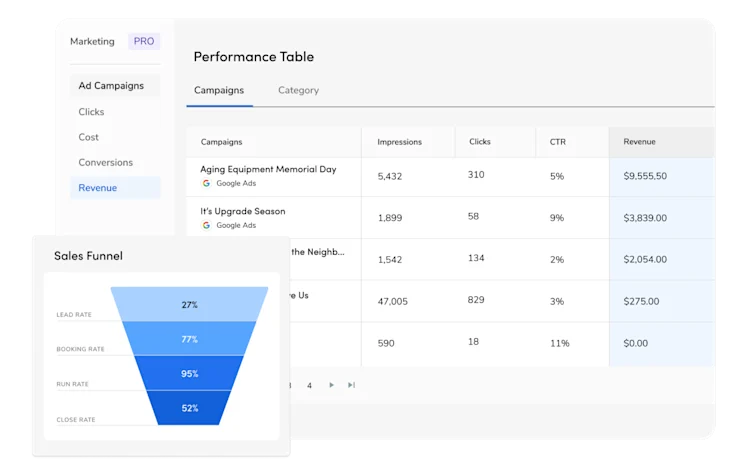Viewport: 750px width, 476px height.
Task: Click impressions value 590
Action: (386, 343)
